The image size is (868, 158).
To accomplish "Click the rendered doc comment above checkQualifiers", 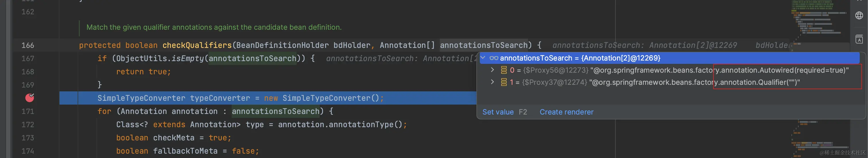I will (x=214, y=27).
